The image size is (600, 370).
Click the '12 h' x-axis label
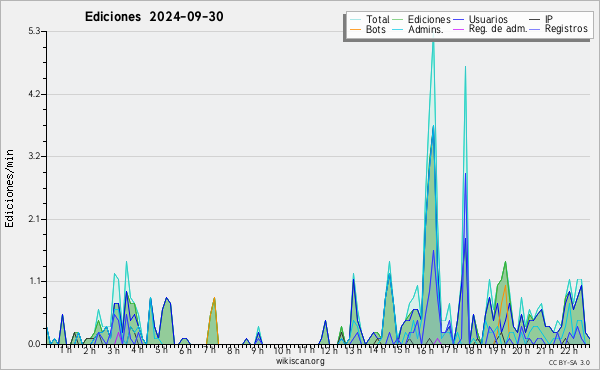329,351
